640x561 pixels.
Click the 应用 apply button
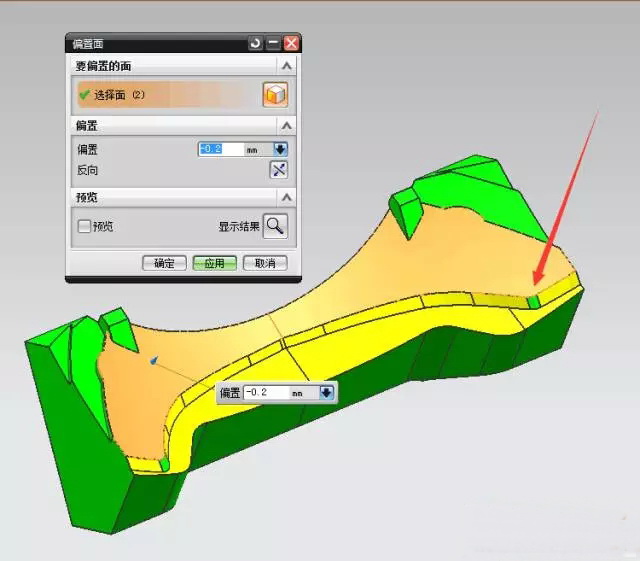tap(214, 263)
